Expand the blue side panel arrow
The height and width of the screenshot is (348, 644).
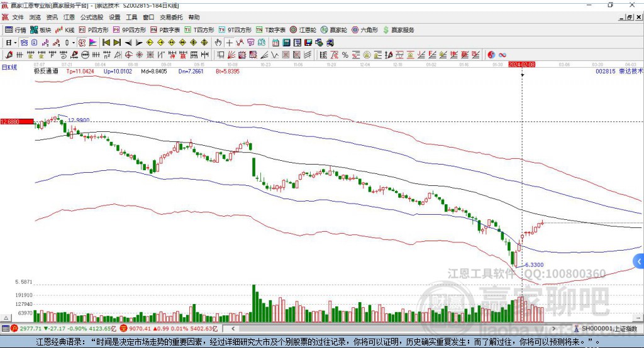(x=639, y=261)
